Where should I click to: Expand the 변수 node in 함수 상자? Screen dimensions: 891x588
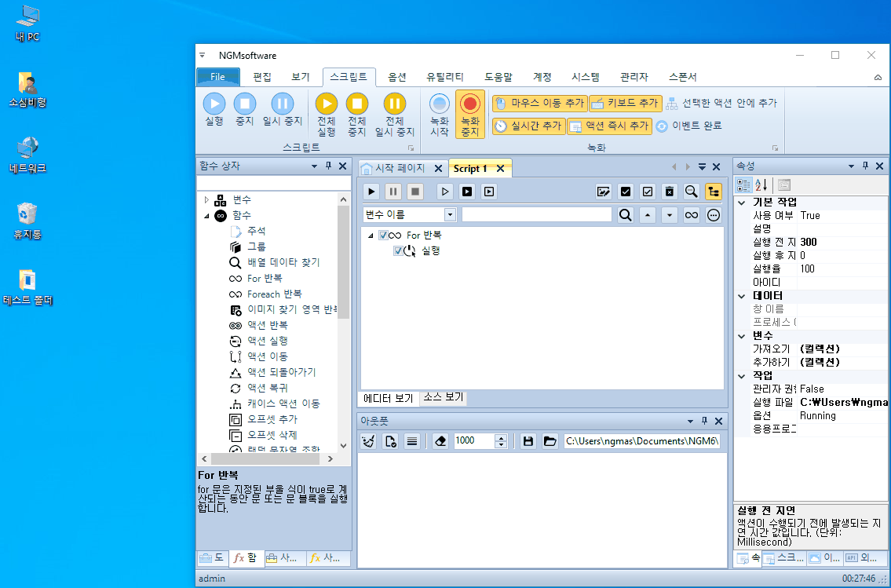(x=206, y=200)
